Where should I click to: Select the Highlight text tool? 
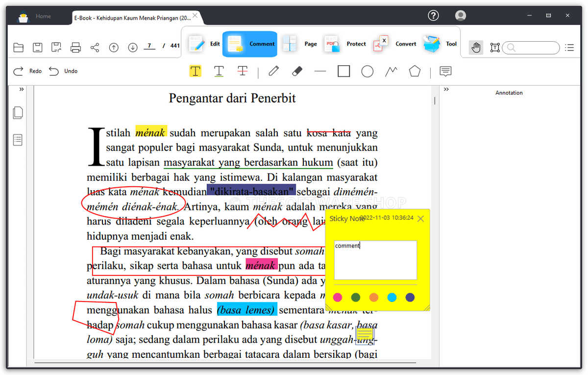(196, 72)
